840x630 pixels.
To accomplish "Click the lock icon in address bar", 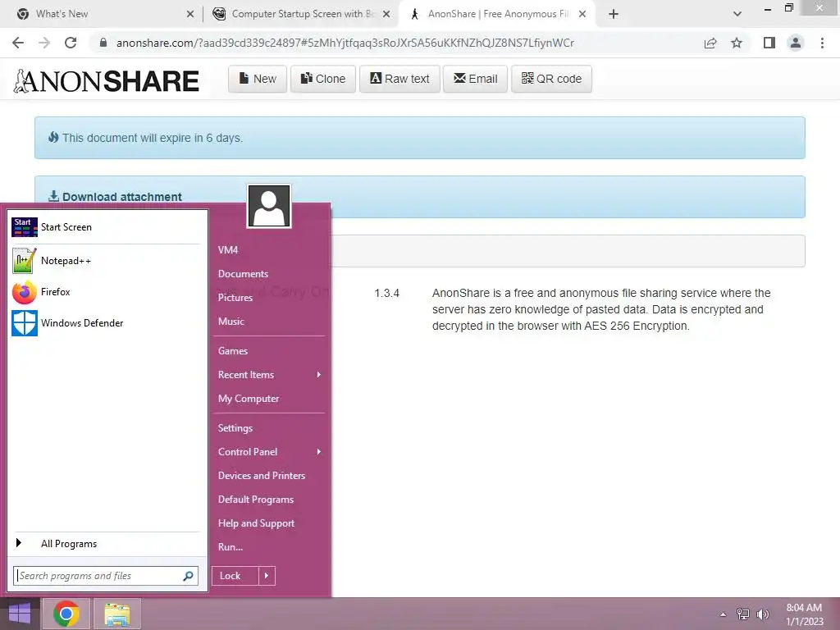I will click(103, 43).
